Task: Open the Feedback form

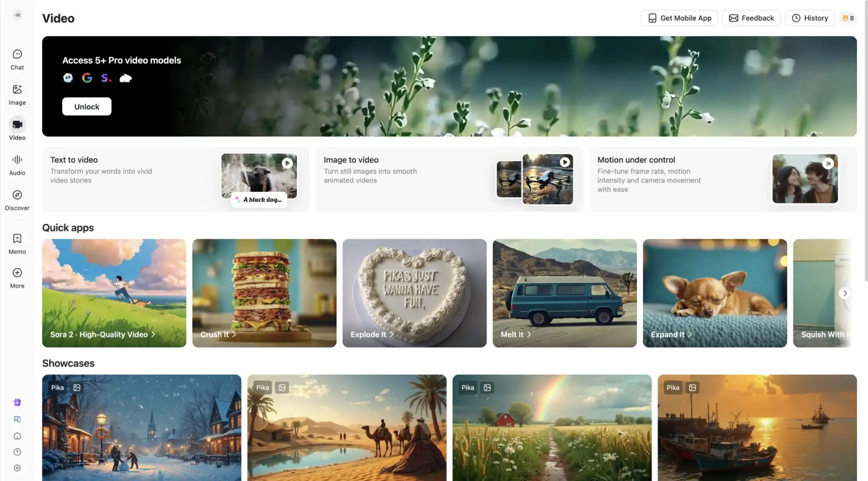Action: [751, 18]
